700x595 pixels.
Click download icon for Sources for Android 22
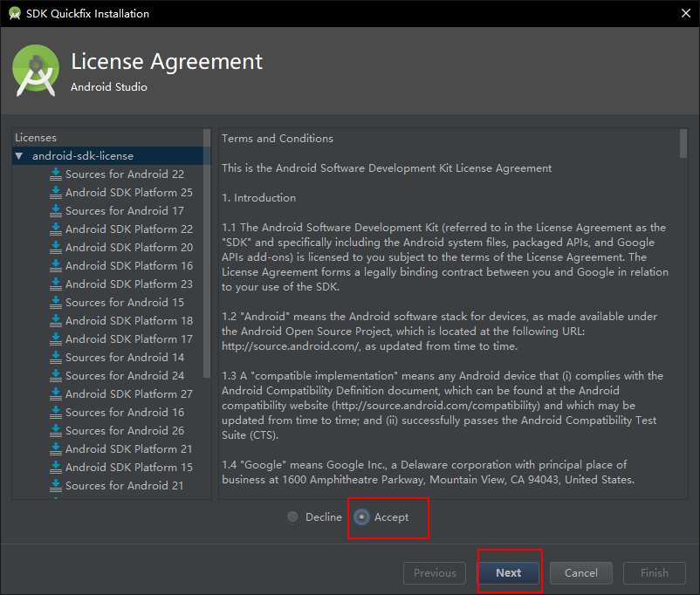click(56, 174)
